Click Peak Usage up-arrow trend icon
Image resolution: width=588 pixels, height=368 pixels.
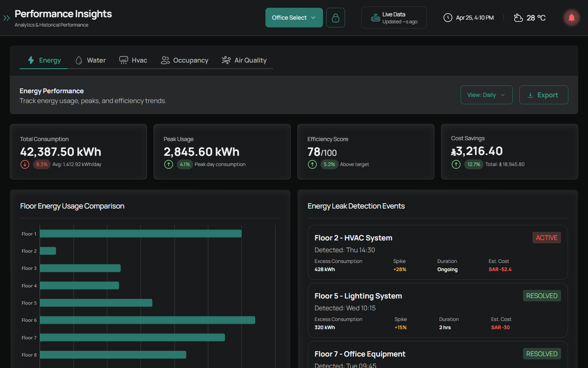click(169, 164)
